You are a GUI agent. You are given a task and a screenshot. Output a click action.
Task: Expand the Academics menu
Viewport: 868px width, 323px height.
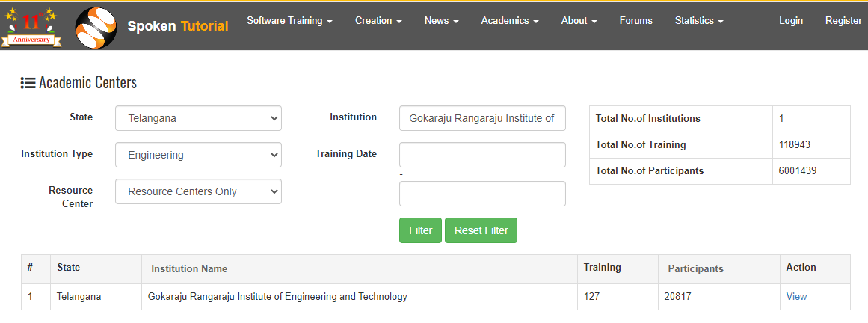(x=510, y=20)
